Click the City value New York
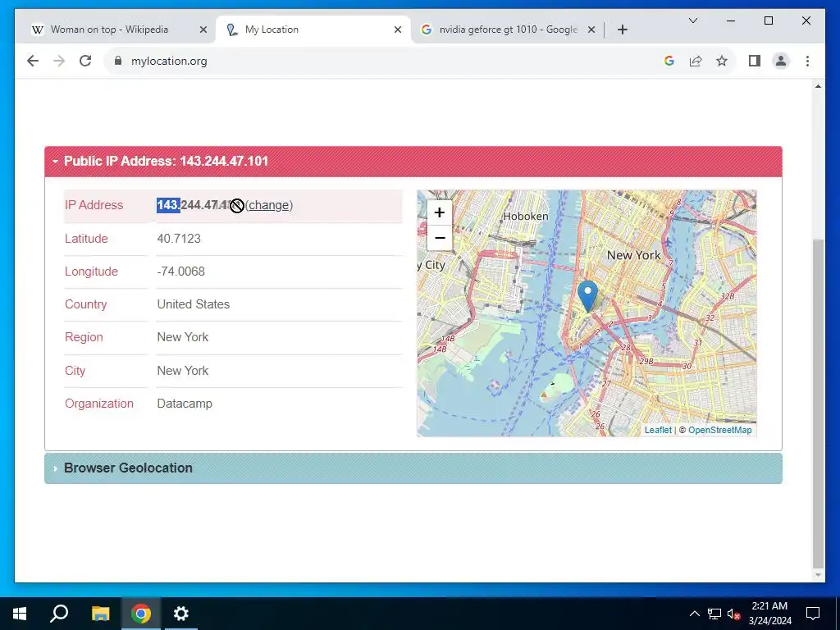Screen dimensions: 840x630 coord(183,371)
